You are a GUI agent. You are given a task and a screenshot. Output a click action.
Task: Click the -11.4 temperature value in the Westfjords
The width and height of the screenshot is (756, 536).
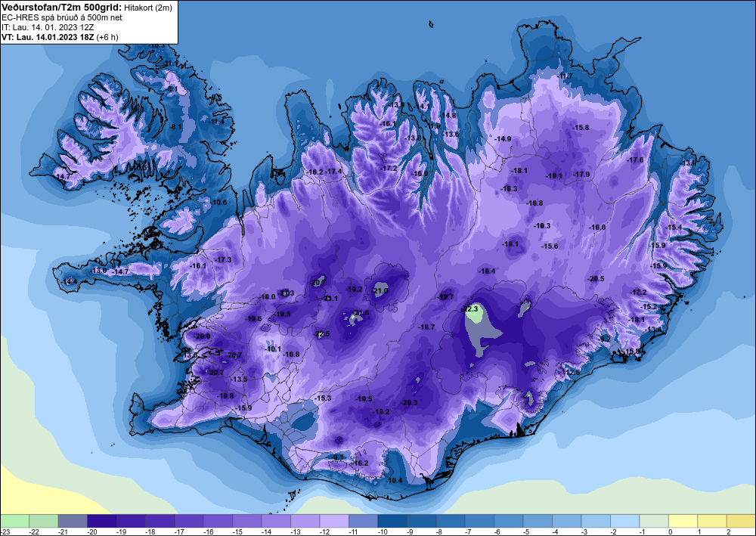(216, 122)
